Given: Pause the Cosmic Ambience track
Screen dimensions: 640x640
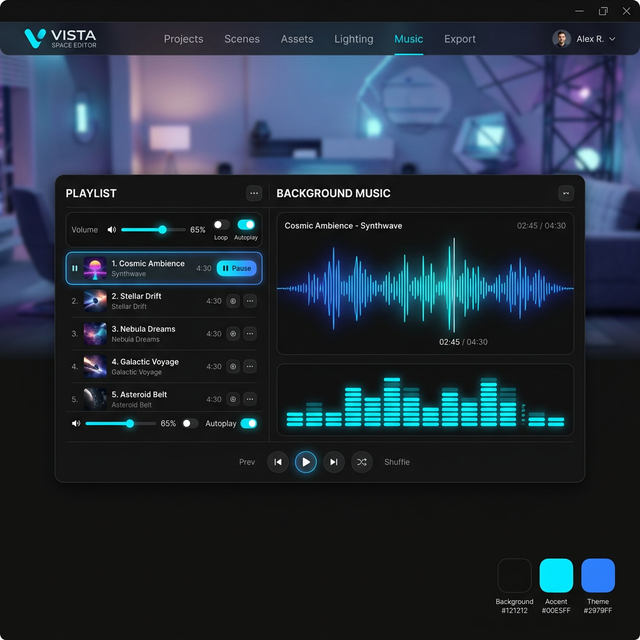Looking at the screenshot, I should pyautogui.click(x=237, y=268).
